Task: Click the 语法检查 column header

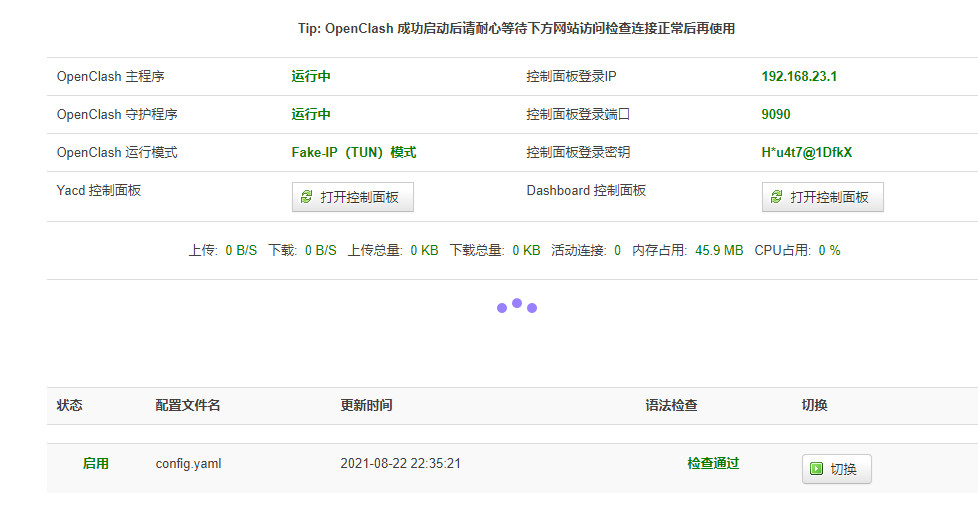Action: point(671,405)
